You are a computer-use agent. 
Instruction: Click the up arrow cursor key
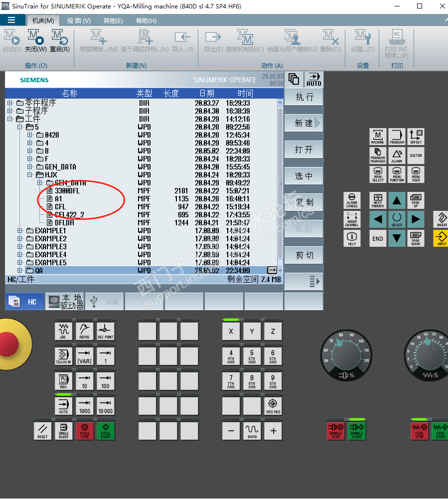397,200
